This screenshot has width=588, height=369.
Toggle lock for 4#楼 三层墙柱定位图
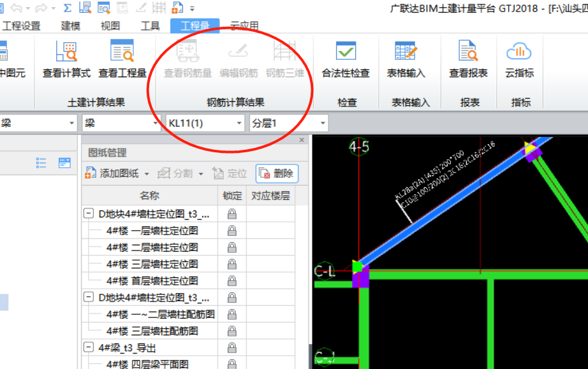[232, 264]
